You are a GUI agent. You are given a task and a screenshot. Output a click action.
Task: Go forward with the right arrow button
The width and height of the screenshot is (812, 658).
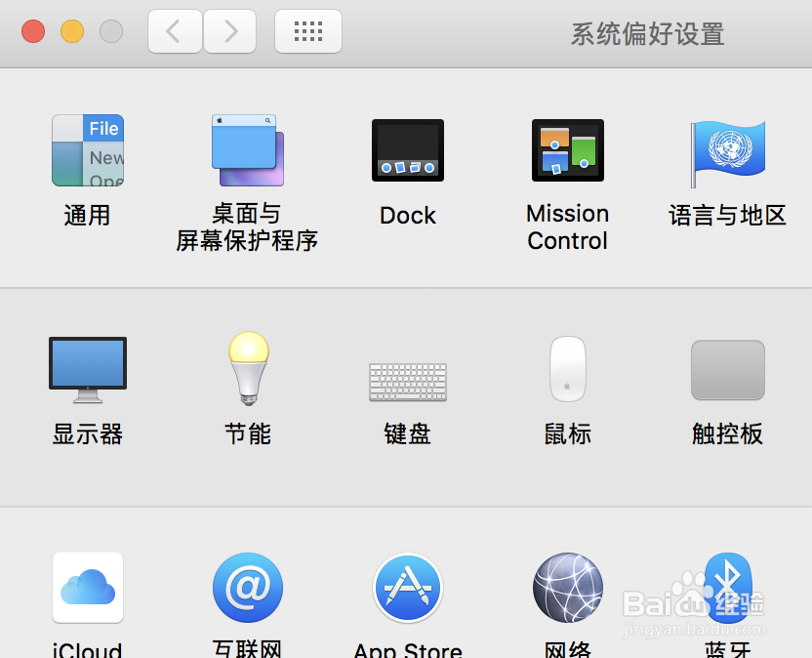[x=230, y=31]
